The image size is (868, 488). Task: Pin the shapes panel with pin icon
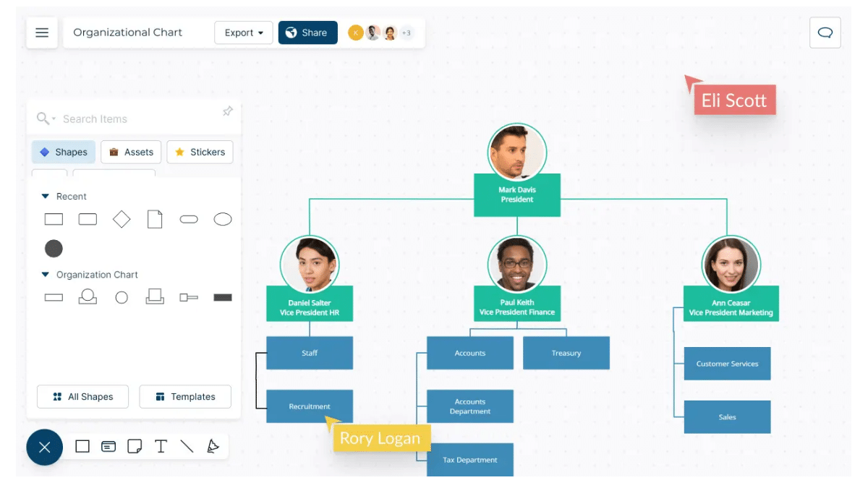coord(228,111)
